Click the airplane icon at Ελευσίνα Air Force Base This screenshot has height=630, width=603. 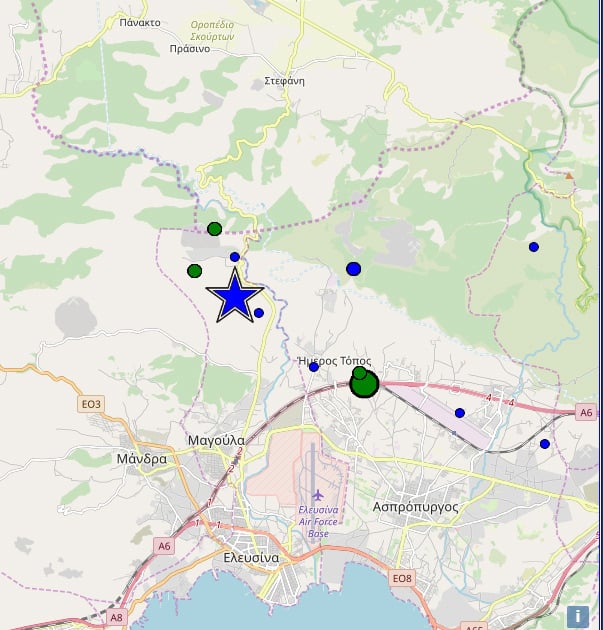click(x=318, y=495)
